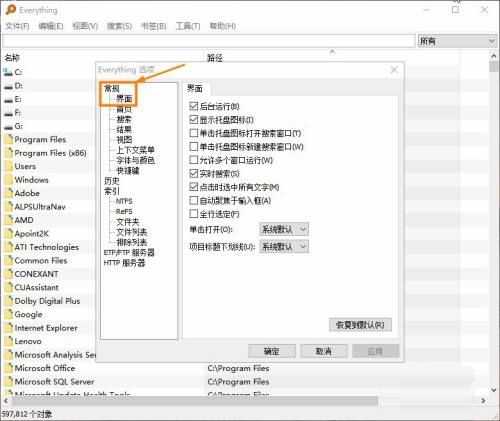
Task: Click the 取消 button
Action: click(x=324, y=351)
